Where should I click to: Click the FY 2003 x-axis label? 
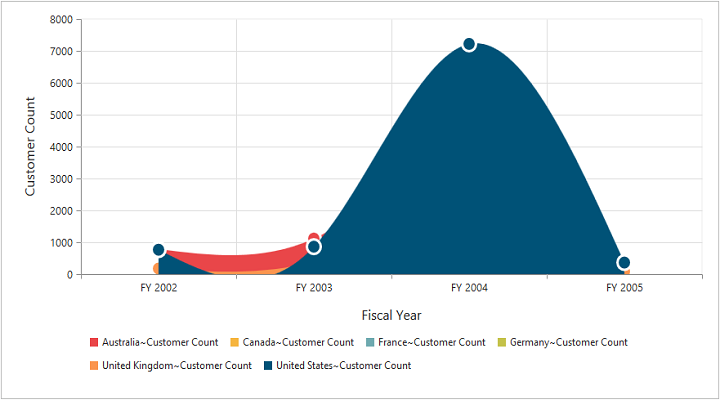(x=314, y=288)
